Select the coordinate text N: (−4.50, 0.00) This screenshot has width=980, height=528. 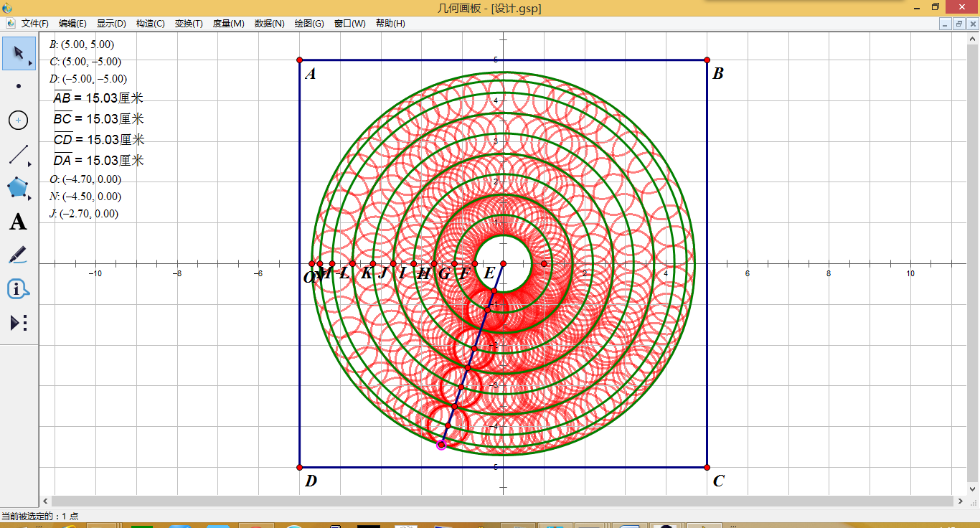(x=85, y=197)
